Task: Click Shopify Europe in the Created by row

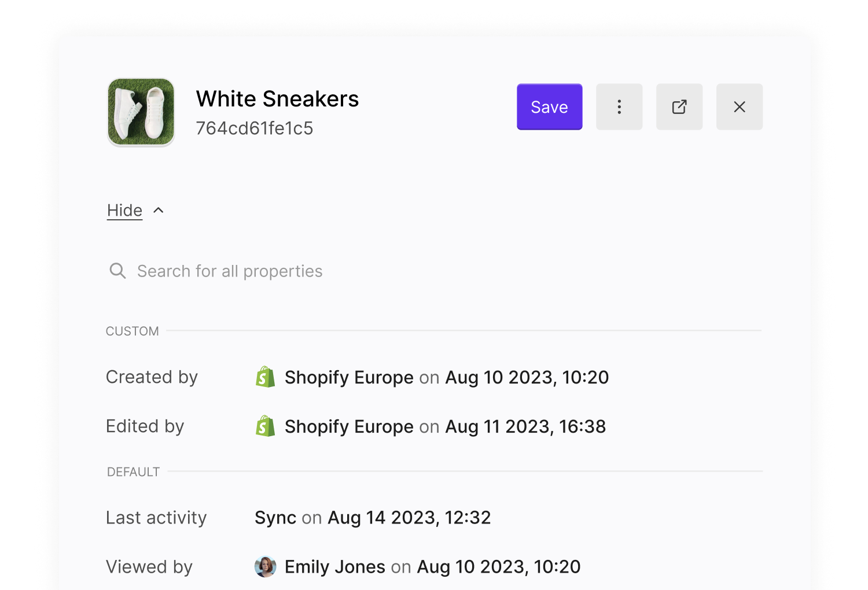Action: click(349, 378)
